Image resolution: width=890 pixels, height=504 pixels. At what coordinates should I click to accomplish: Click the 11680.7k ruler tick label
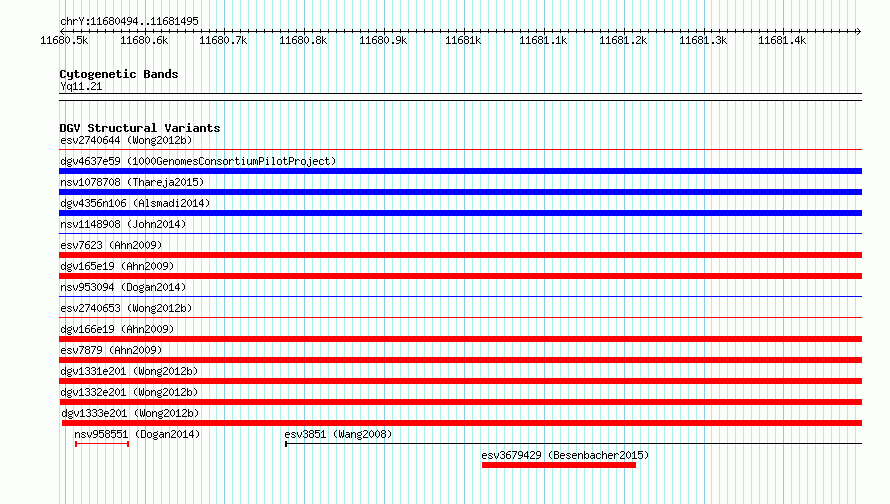(x=223, y=40)
